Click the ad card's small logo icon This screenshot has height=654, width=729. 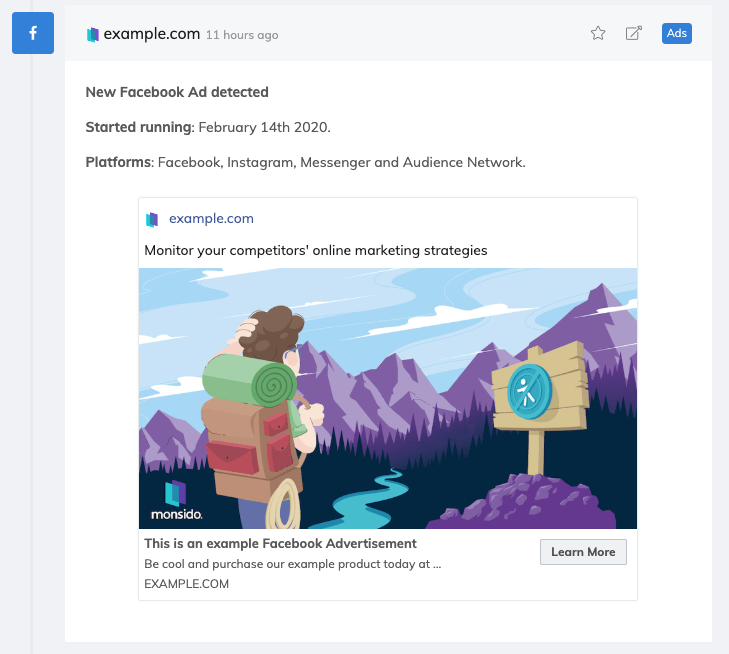coord(152,219)
